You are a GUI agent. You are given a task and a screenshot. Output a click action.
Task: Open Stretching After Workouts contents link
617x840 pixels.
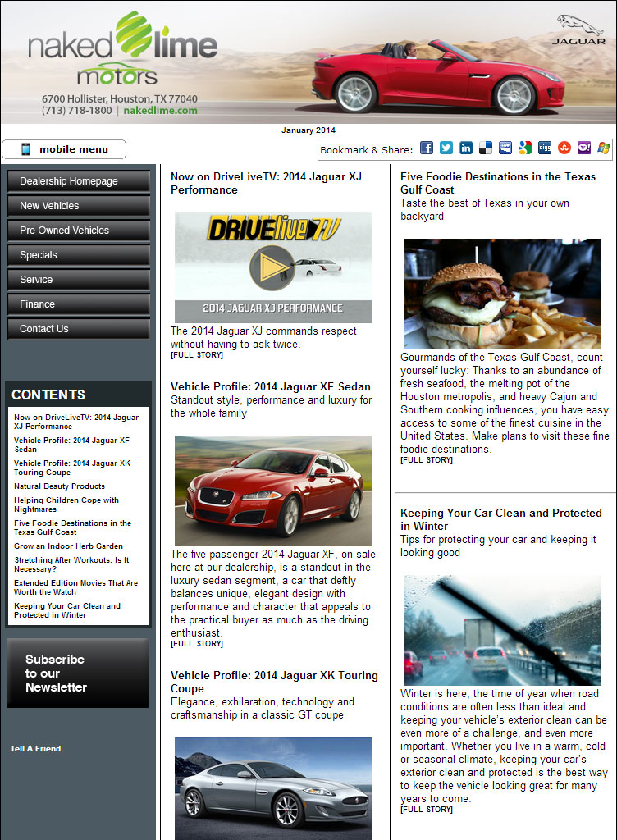tap(71, 564)
